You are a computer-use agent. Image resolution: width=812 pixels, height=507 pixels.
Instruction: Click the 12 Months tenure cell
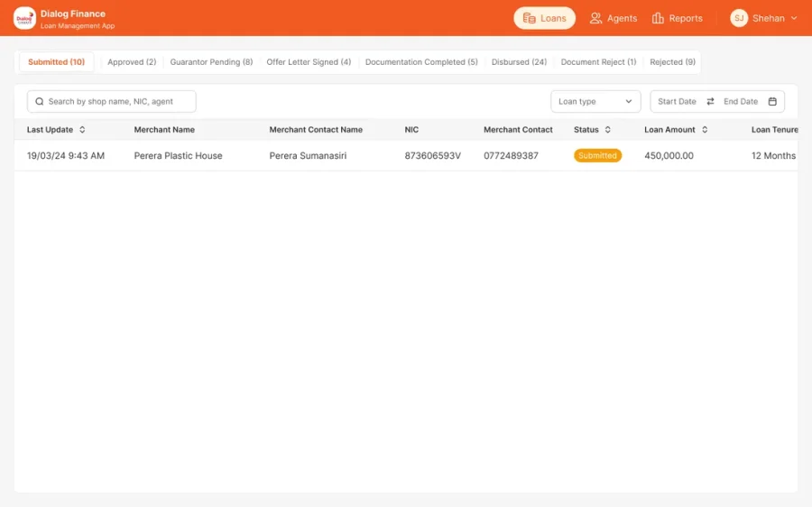pyautogui.click(x=773, y=155)
